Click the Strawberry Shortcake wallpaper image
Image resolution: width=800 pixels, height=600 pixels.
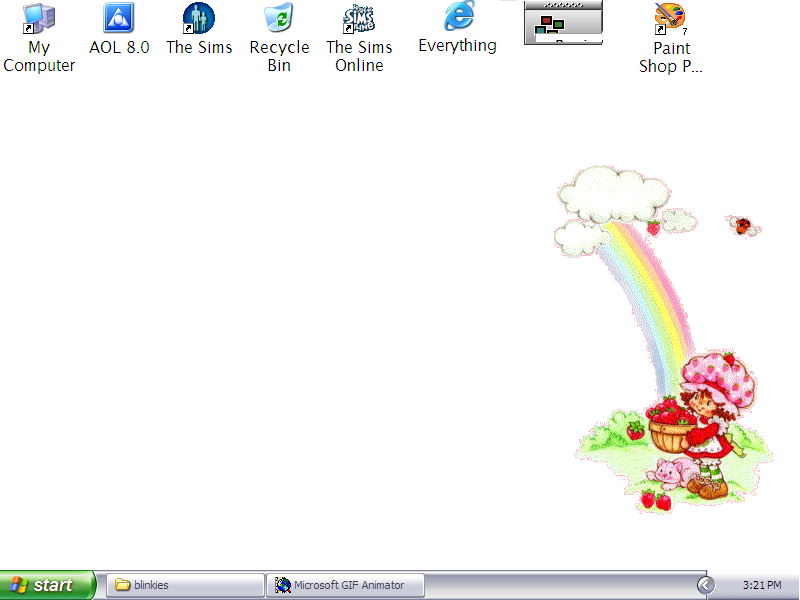pos(663,339)
